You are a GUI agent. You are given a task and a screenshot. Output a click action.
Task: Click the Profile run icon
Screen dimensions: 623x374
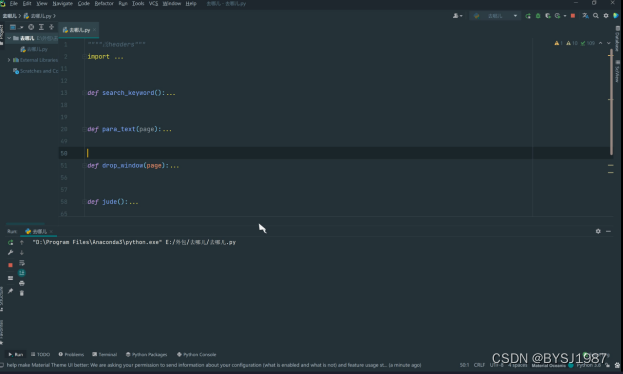pos(558,16)
